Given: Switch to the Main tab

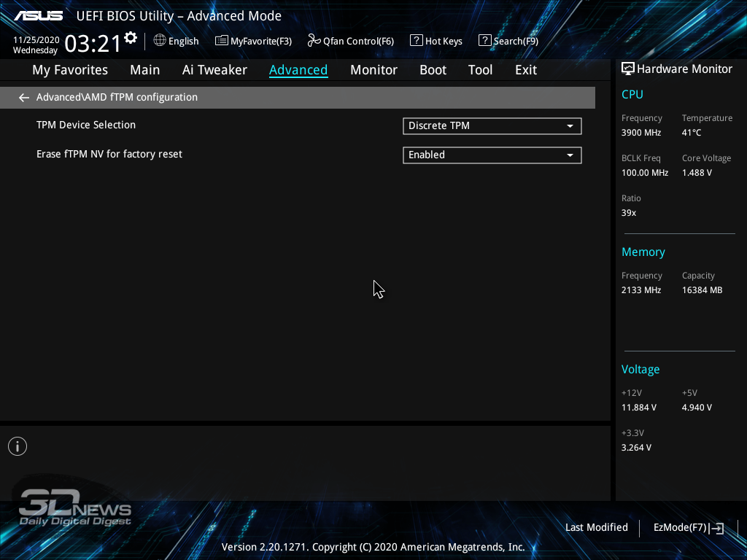Looking at the screenshot, I should click(x=145, y=70).
